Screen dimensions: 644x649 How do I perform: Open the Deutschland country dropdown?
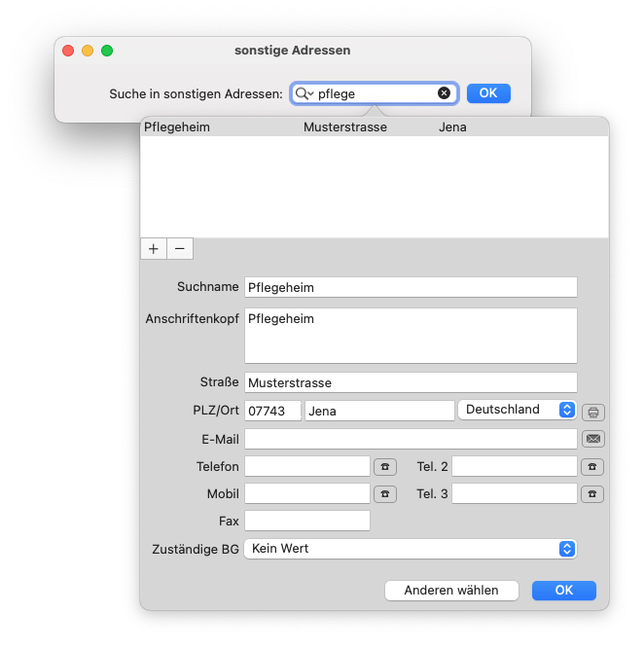coord(518,410)
